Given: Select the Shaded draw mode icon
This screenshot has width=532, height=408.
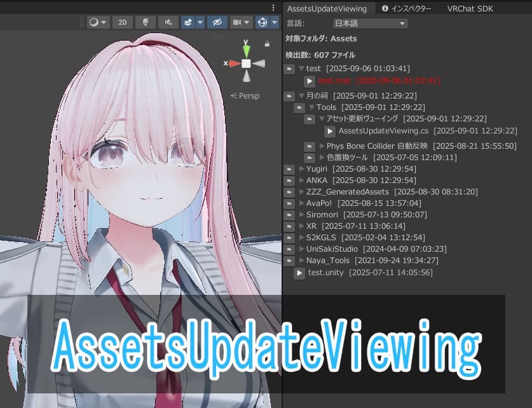Looking at the screenshot, I should point(93,22).
